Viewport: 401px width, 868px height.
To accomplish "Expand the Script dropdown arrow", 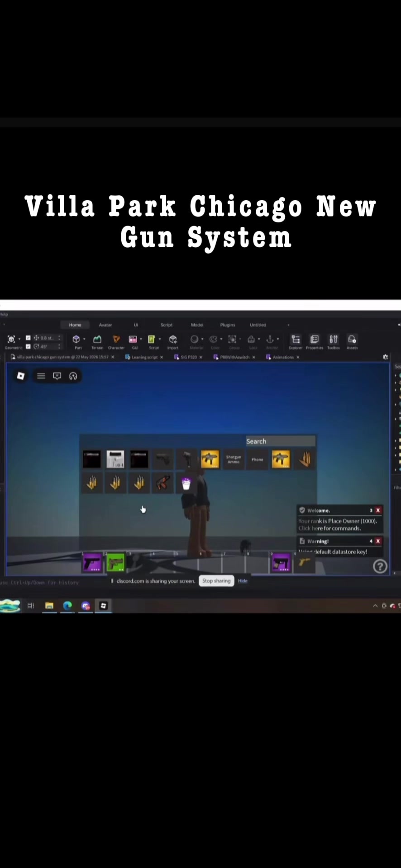I will 160,339.
